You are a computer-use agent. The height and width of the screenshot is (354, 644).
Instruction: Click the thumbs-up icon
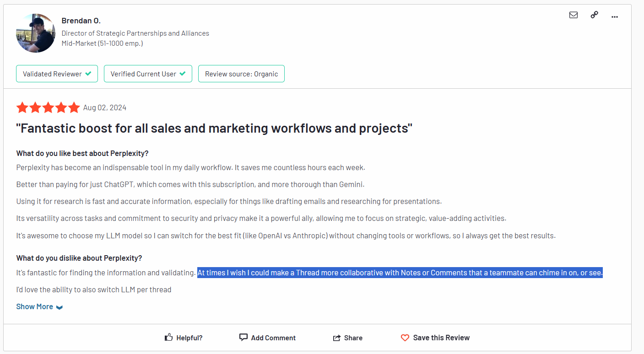[x=168, y=338]
